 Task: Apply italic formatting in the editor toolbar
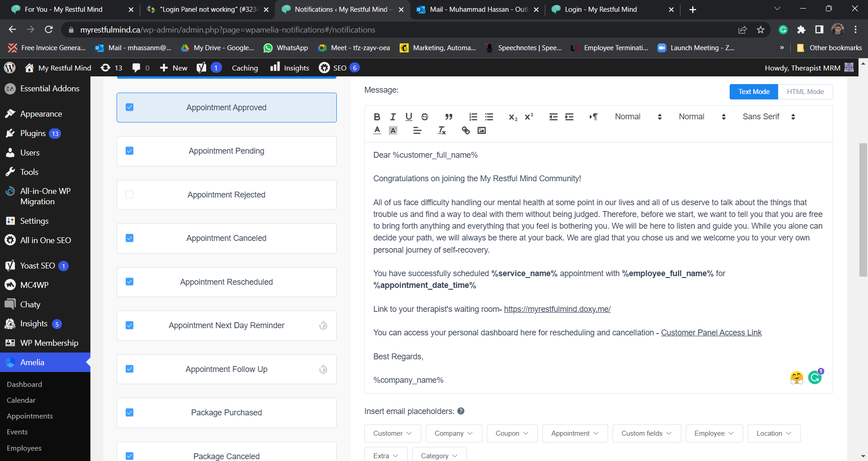coord(393,117)
